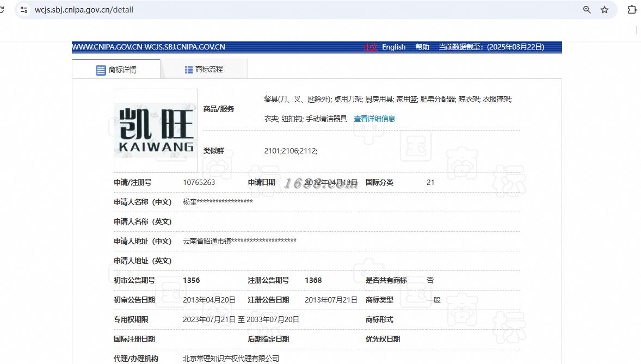Click WWW.CNIPA.GOV.CN header text
Screen dimensions: 641x364
[x=107, y=47]
